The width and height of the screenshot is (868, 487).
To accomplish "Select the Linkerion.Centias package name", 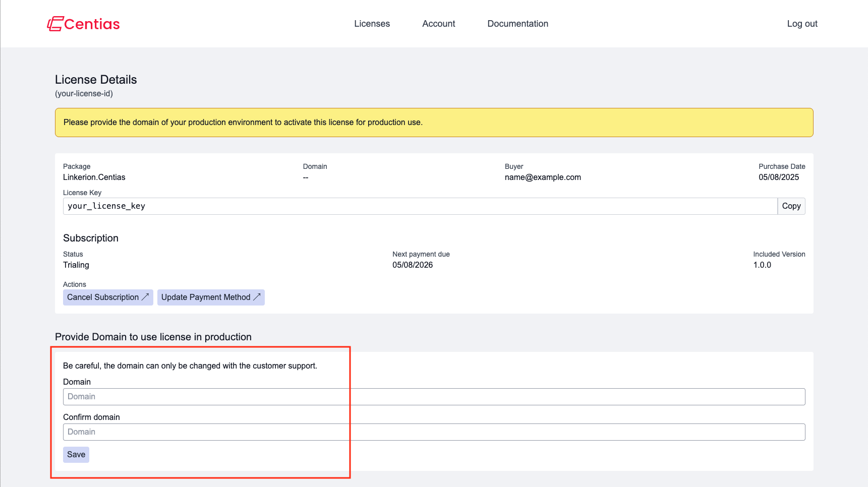I will pyautogui.click(x=94, y=177).
